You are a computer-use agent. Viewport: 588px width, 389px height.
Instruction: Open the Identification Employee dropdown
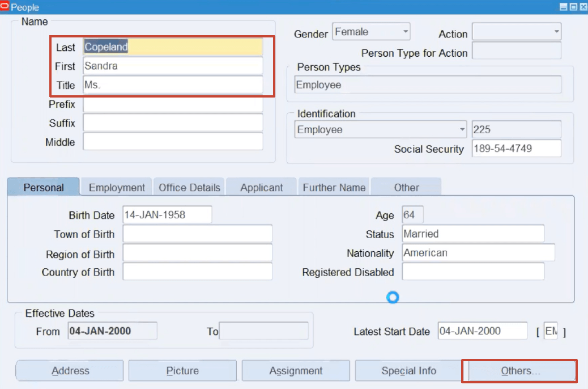462,129
